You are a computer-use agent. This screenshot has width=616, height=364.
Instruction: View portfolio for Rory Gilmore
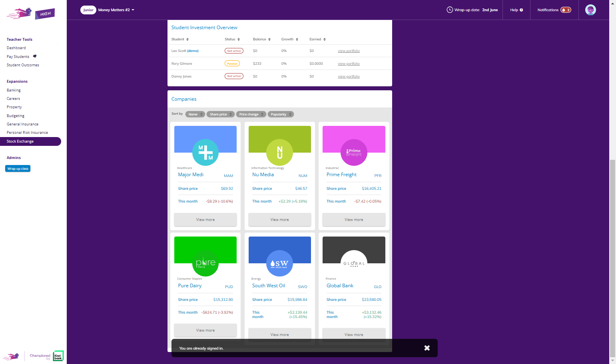click(349, 64)
